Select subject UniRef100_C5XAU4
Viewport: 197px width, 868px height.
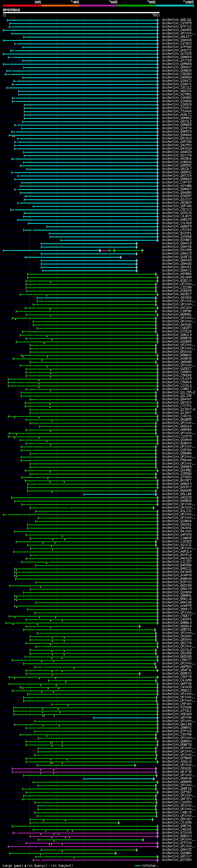click(x=177, y=111)
